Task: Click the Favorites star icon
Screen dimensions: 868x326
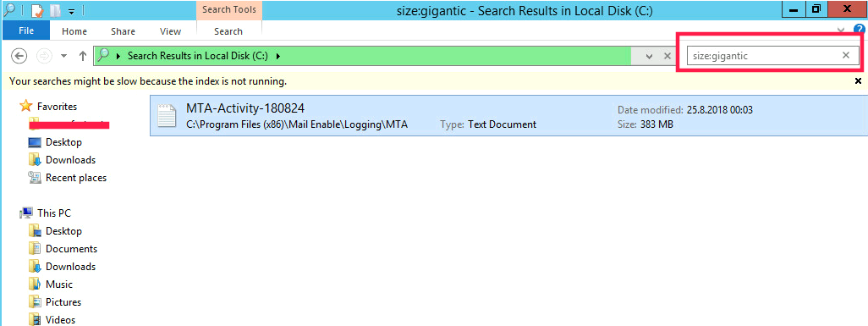Action: pyautogui.click(x=25, y=106)
